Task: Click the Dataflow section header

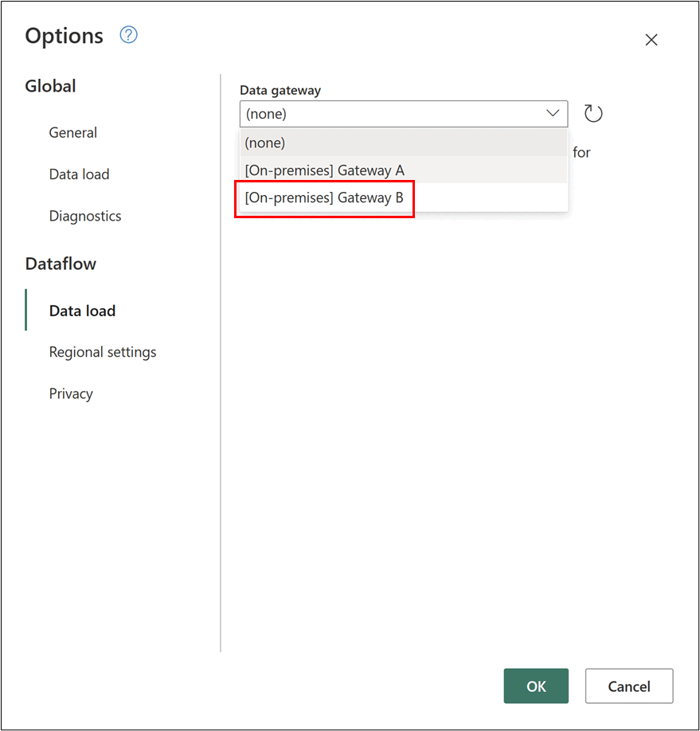Action: point(61,264)
